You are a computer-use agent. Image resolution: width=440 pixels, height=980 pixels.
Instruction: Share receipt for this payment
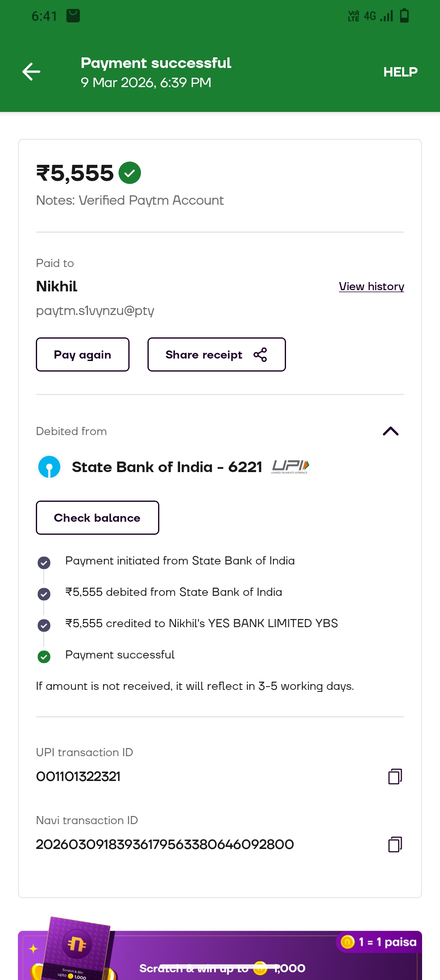click(216, 354)
